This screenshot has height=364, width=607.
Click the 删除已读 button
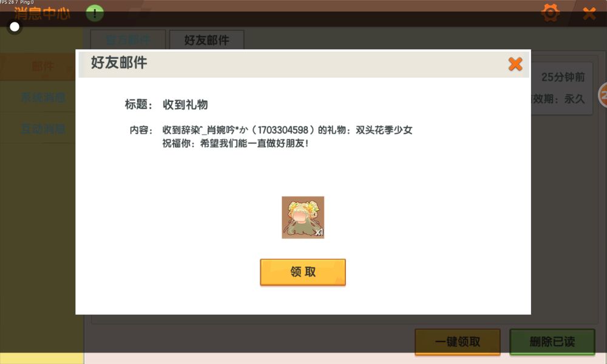click(552, 342)
